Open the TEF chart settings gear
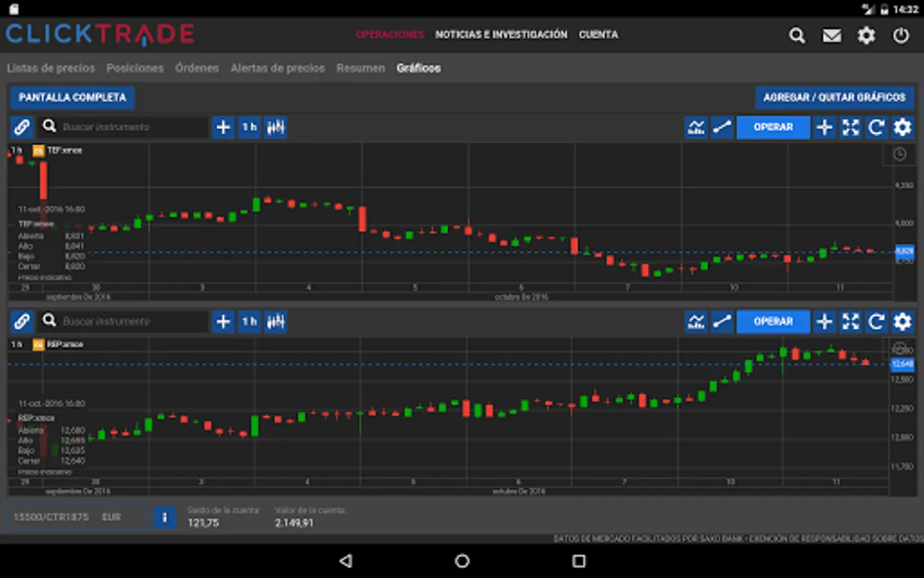This screenshot has width=924, height=578. pos(903,127)
